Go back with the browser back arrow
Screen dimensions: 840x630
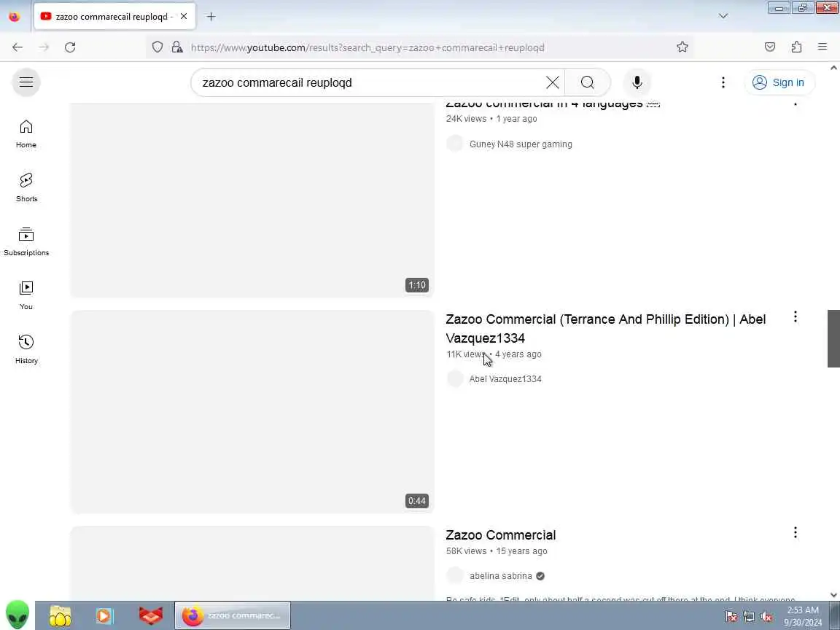tap(17, 47)
